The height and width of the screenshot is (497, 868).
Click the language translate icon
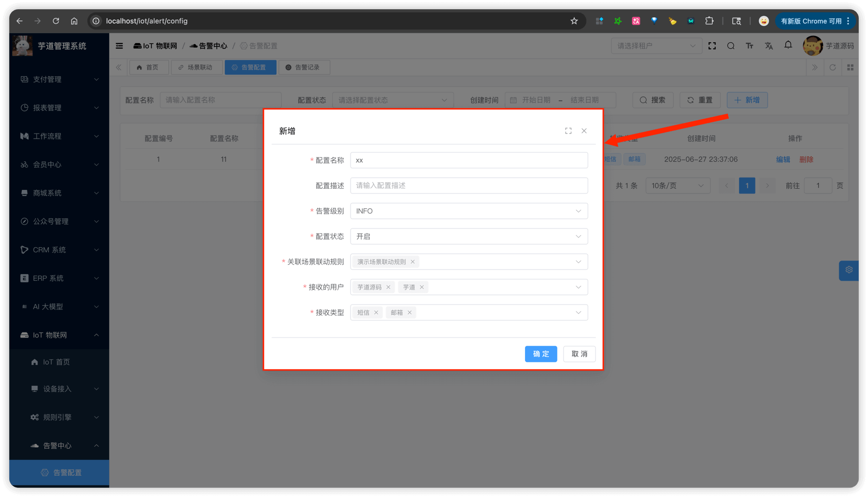point(769,46)
